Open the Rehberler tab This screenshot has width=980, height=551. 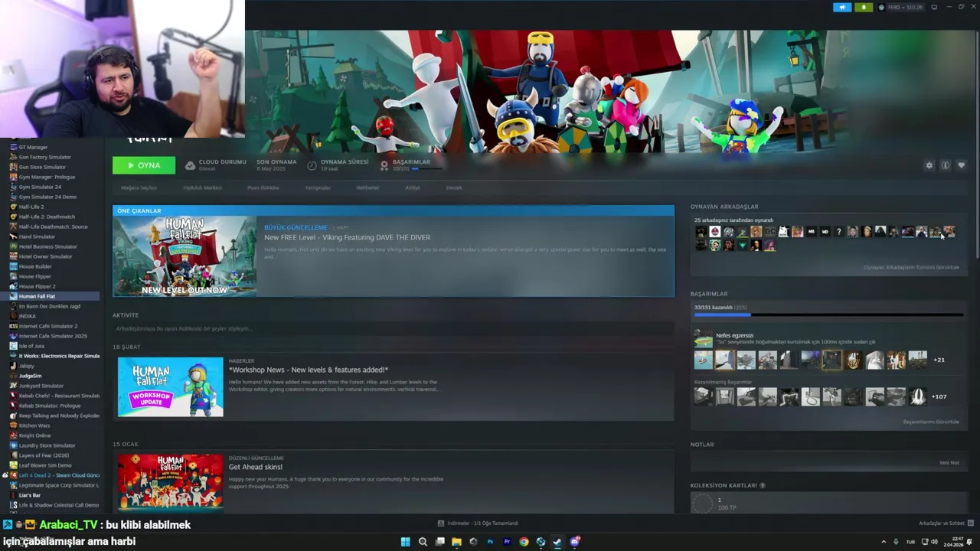tap(367, 187)
